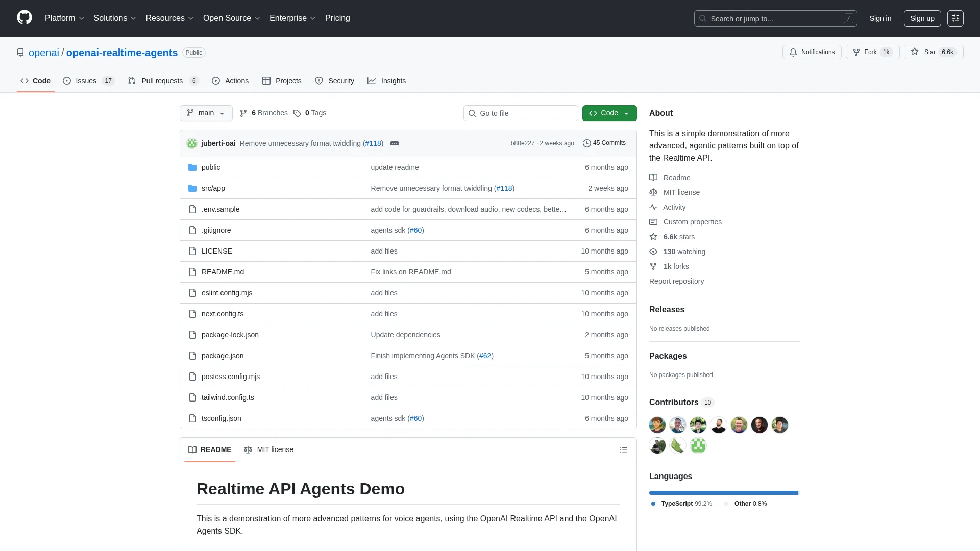980x551 pixels.
Task: Click the commit history clock icon
Action: pyautogui.click(x=586, y=143)
